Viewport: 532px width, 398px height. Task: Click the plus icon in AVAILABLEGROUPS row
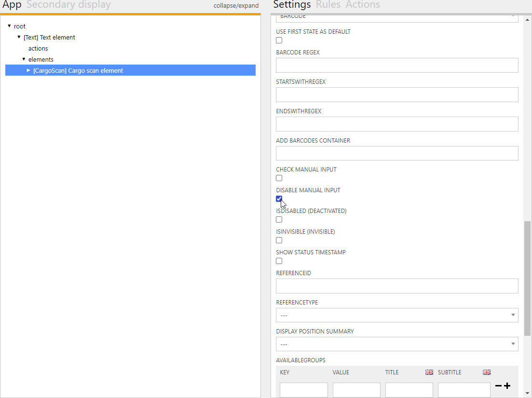pyautogui.click(x=507, y=386)
